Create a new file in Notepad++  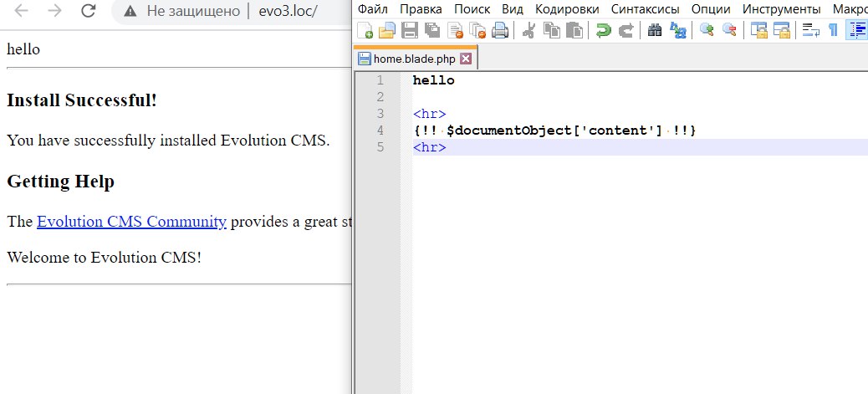point(365,30)
